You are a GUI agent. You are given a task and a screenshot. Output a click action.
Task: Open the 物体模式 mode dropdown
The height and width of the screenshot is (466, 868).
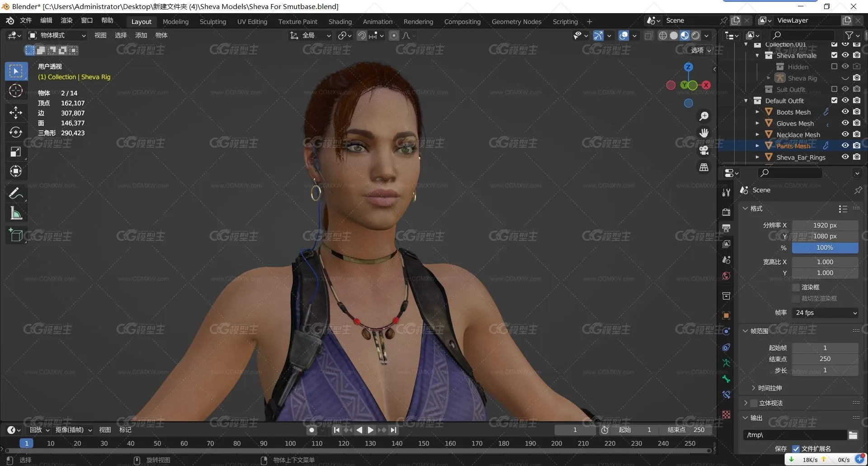coord(57,35)
